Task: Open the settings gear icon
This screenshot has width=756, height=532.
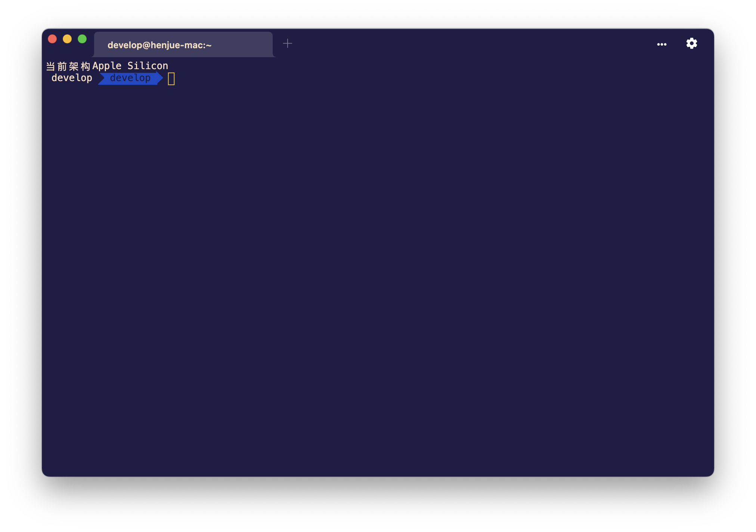Action: point(691,43)
